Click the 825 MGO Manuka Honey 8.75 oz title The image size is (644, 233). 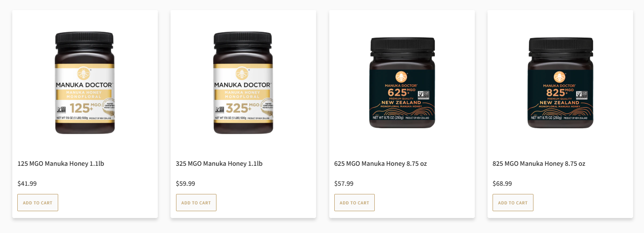coord(539,164)
